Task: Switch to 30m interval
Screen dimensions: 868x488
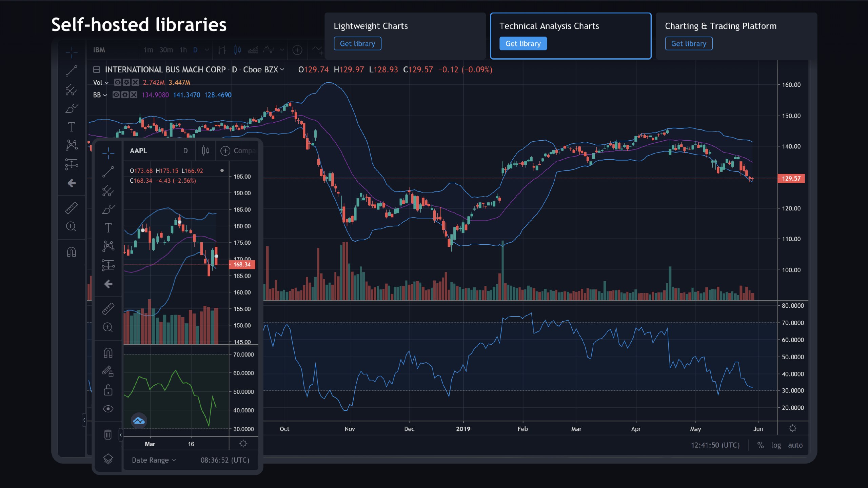Action: (166, 50)
